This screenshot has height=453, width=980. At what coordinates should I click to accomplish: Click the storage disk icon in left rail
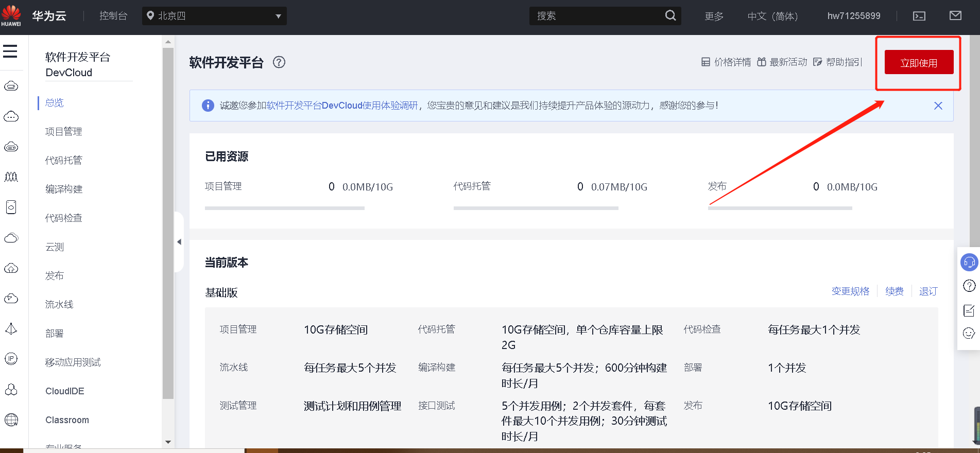coord(11,207)
